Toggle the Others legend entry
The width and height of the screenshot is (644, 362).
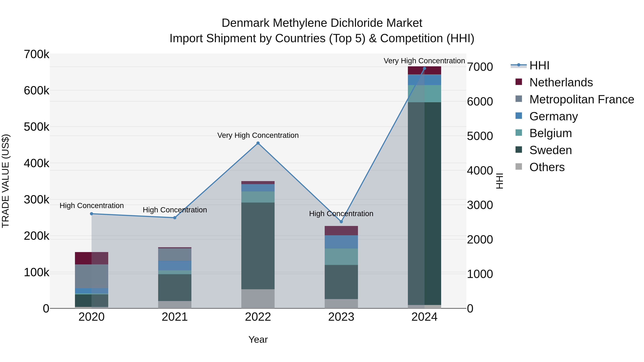point(540,167)
